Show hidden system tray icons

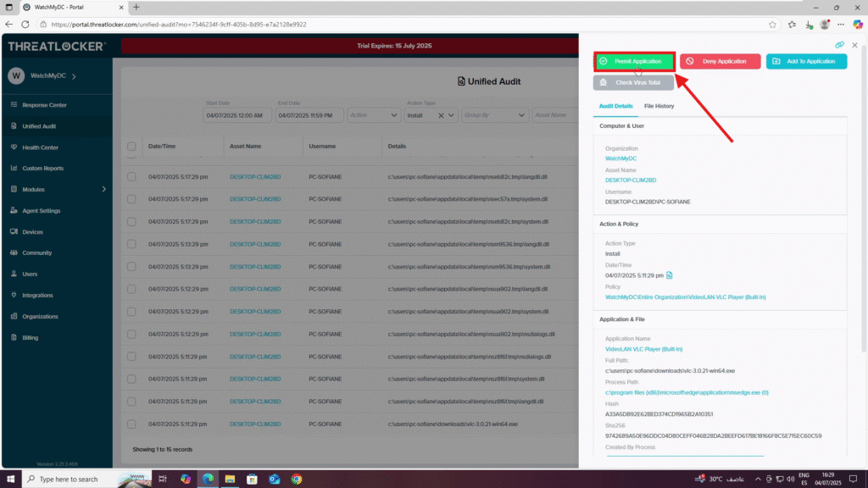click(757, 480)
